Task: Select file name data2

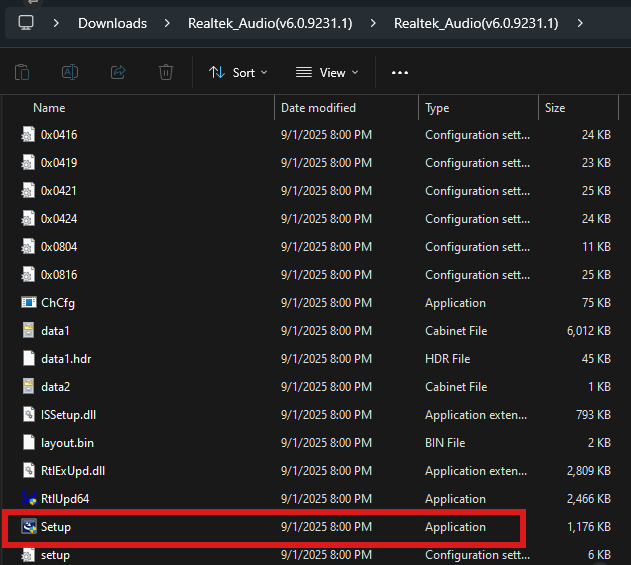Action: [x=56, y=386]
